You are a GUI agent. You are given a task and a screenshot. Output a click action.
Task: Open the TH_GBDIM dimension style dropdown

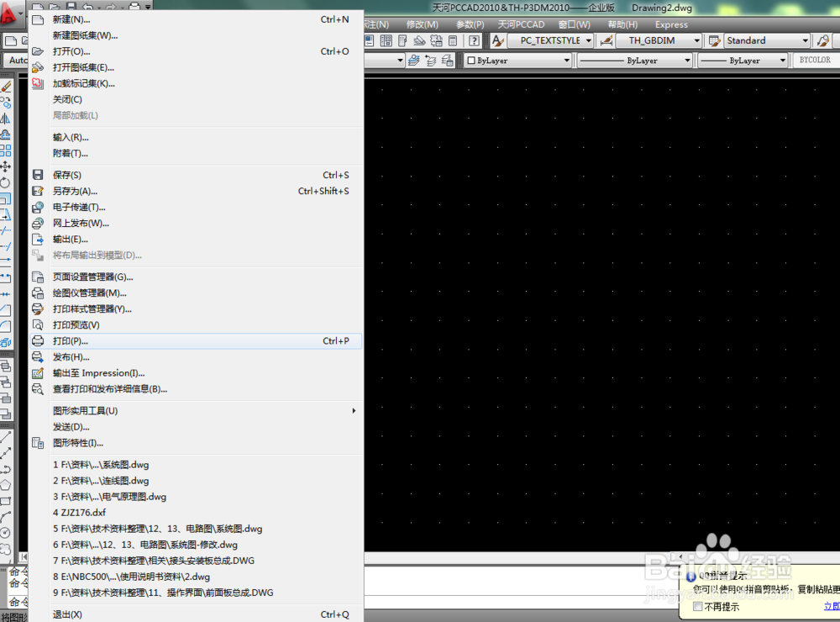pyautogui.click(x=659, y=40)
